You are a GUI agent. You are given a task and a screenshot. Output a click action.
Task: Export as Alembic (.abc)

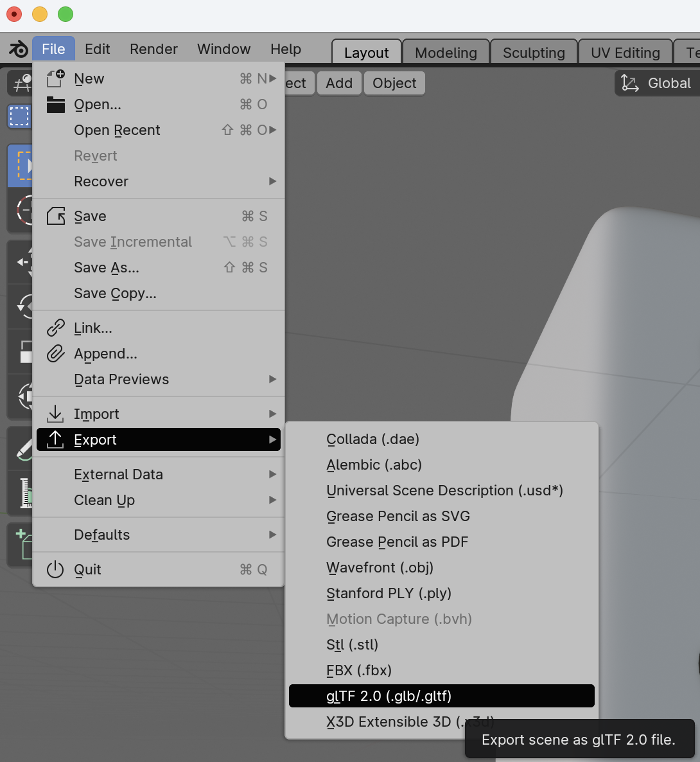point(442,465)
